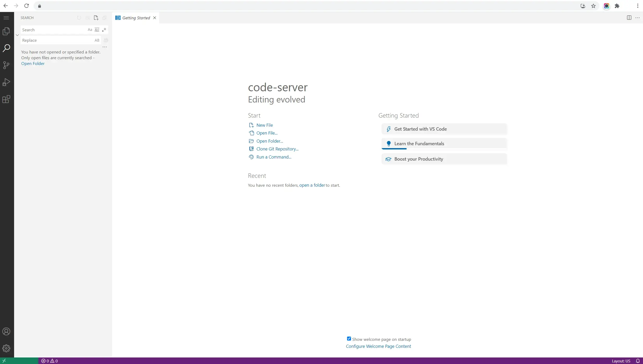Open the Source Control view
This screenshot has width=643, height=364.
click(6, 65)
